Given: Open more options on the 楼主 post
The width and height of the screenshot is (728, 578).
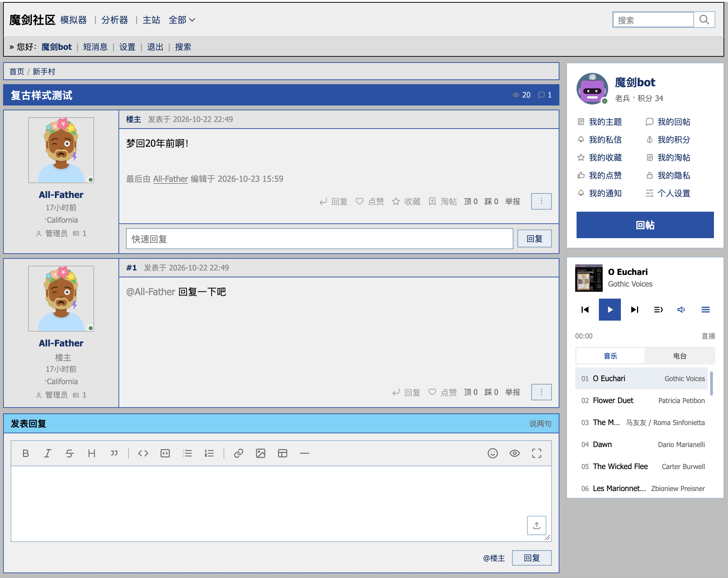Looking at the screenshot, I should tap(542, 201).
